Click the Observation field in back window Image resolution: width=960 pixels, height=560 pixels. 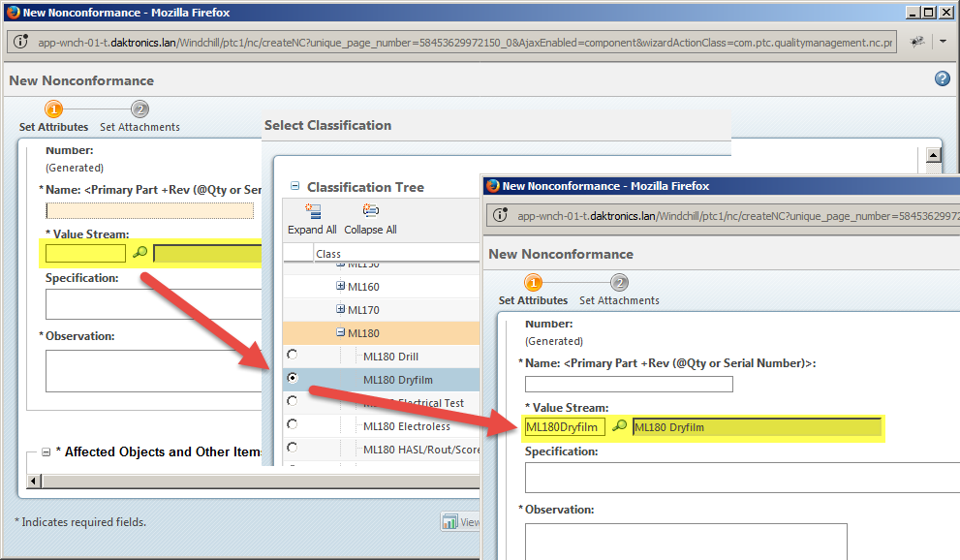[154, 371]
